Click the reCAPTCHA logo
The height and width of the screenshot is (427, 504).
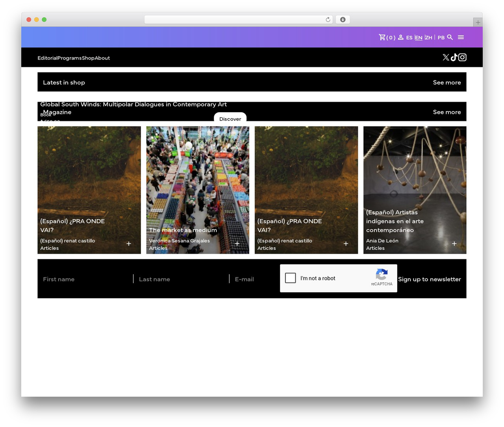(382, 274)
